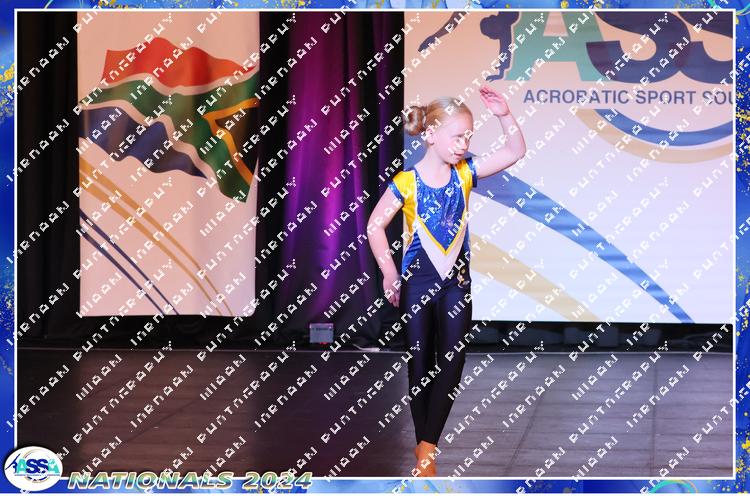Click the ASSA logo badge in the frame corner

[33, 469]
